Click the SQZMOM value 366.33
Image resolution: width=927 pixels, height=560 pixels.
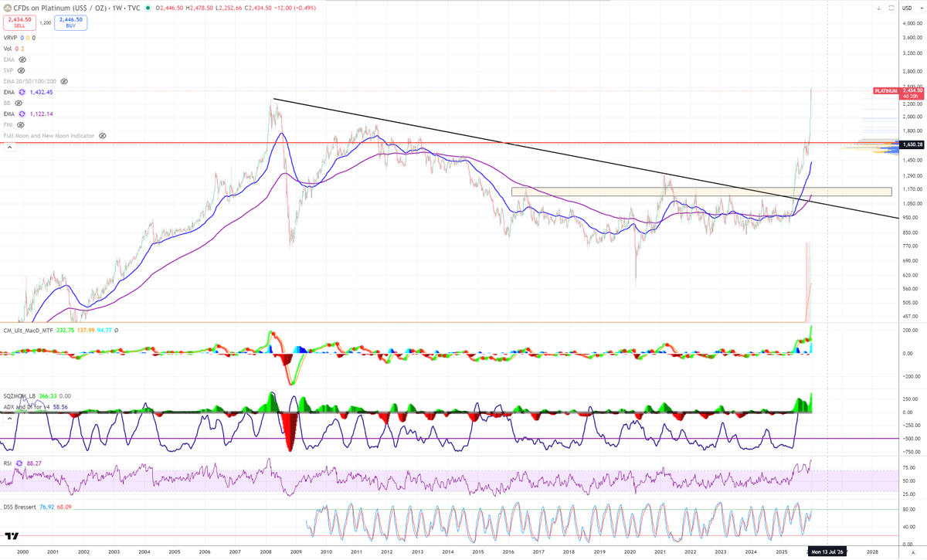(x=49, y=396)
